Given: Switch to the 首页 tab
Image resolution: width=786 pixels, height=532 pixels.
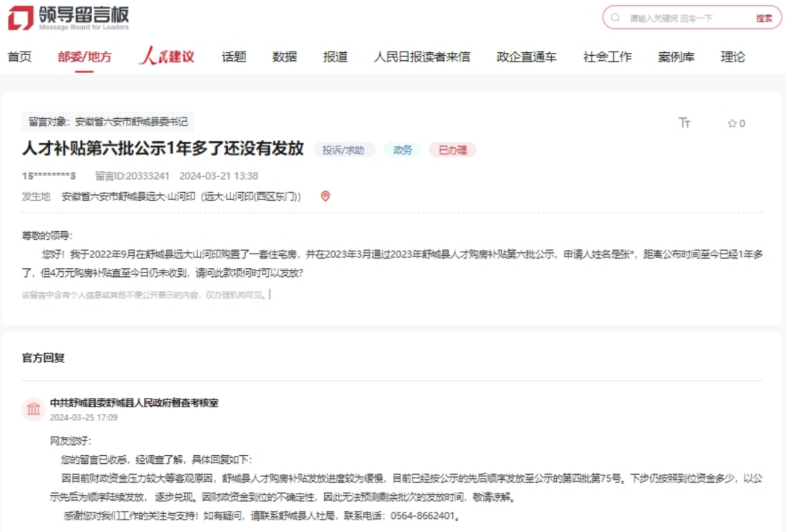Looking at the screenshot, I should coord(19,57).
